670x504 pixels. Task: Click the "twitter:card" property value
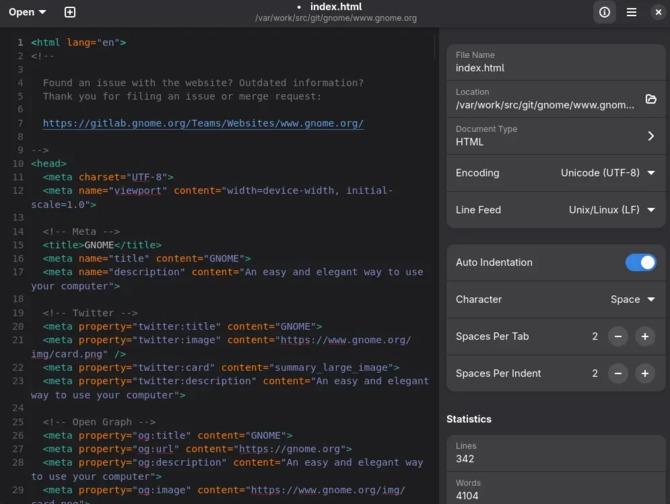click(173, 368)
